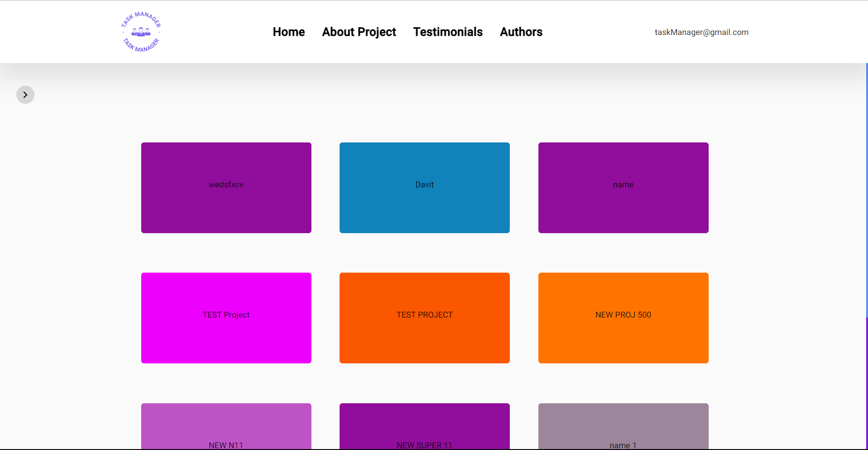Screen dimensions: 868x450
Task: Open the wedsfxcv project card
Action: click(226, 187)
